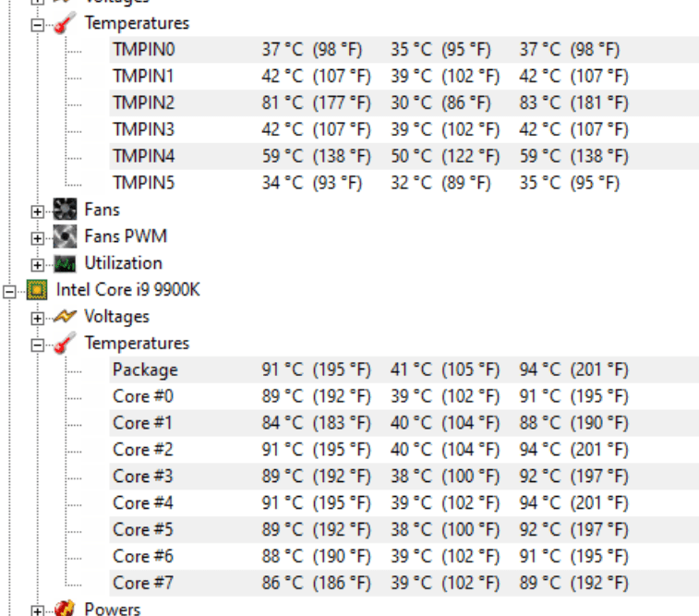The width and height of the screenshot is (699, 616).
Task: Select the Package temperature row
Action: [404, 369]
